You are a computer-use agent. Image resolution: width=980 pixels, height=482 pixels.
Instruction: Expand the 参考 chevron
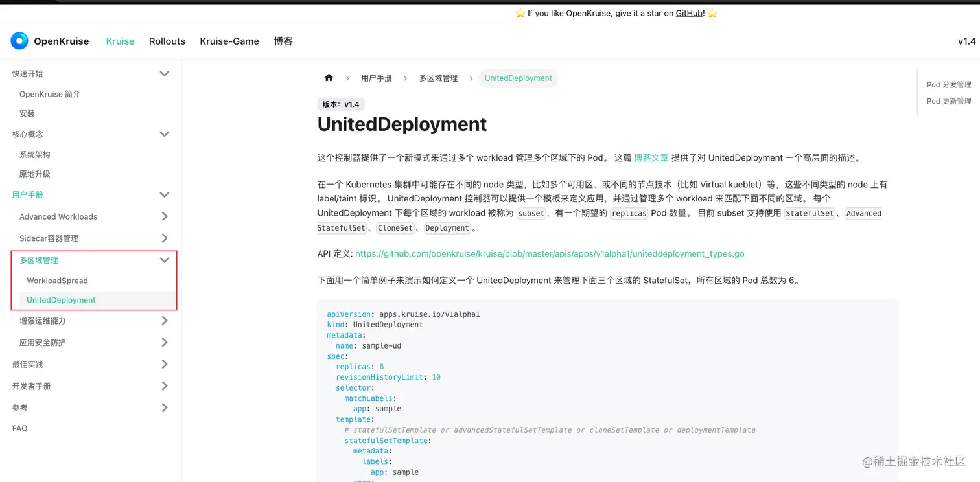[165, 407]
